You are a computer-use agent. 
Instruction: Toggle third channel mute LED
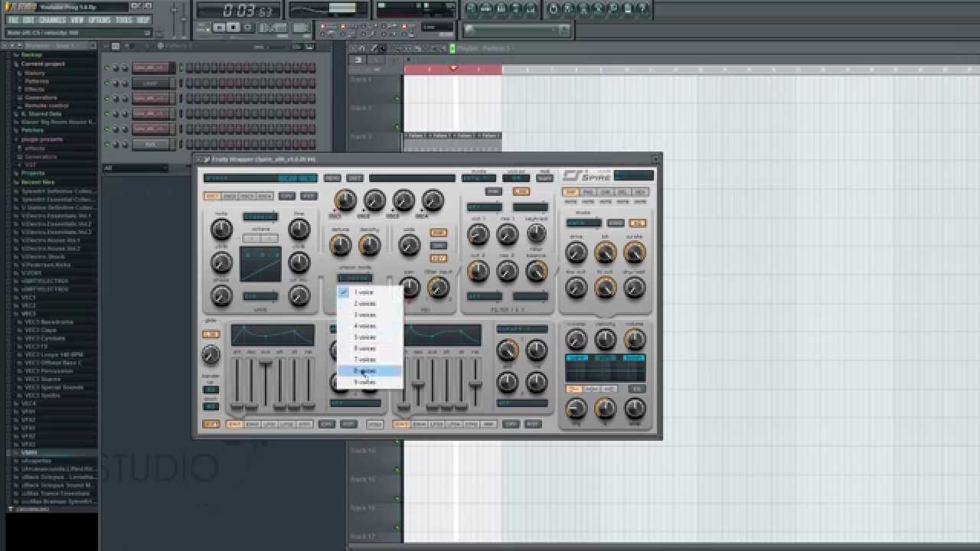point(107,99)
